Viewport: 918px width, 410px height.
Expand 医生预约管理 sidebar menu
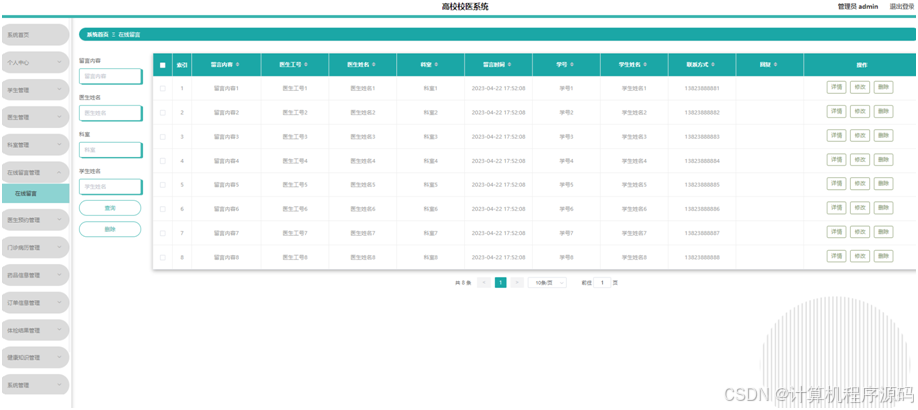pyautogui.click(x=35, y=220)
